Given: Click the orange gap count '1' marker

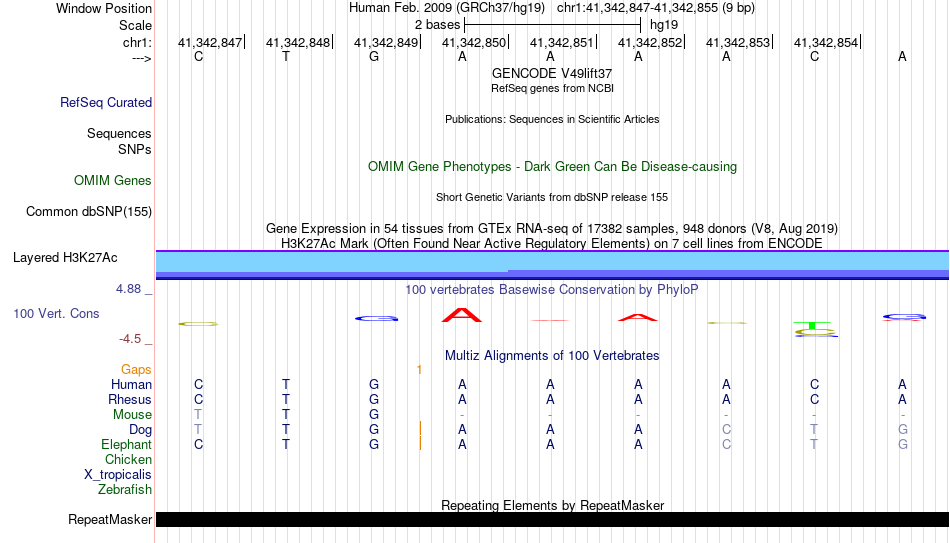Looking at the screenshot, I should (419, 370).
